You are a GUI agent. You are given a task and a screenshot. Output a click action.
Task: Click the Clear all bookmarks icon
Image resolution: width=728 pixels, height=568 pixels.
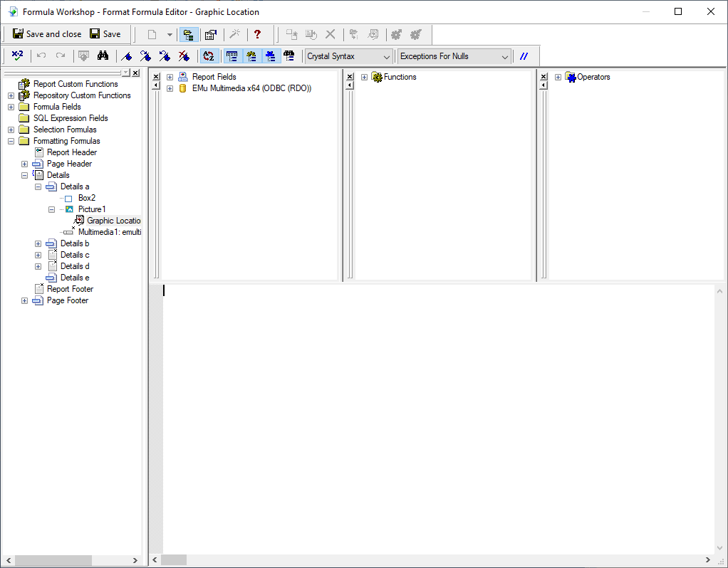pos(184,56)
